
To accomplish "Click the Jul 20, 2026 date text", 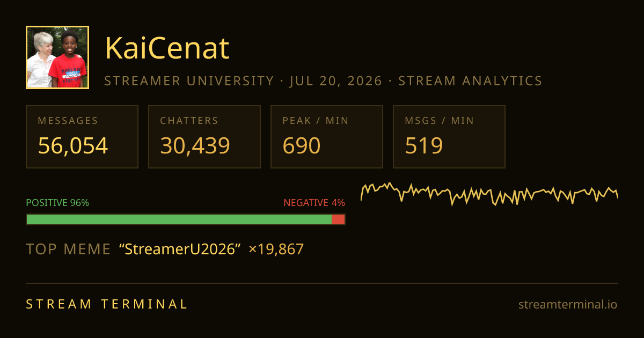I will pos(336,81).
